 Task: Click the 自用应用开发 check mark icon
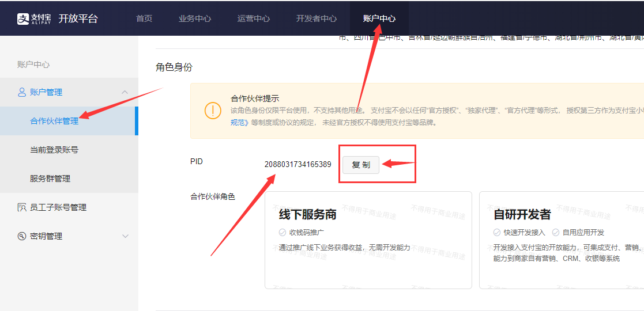pos(555,233)
